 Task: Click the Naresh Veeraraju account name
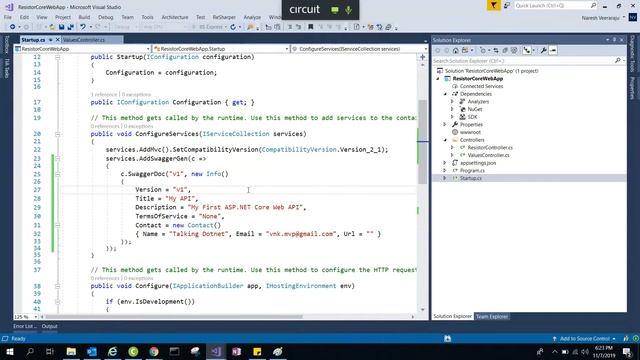(600, 18)
